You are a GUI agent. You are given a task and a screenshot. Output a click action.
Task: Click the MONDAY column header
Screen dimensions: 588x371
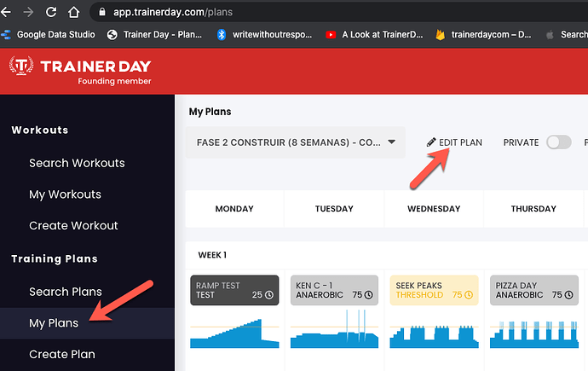click(x=234, y=209)
